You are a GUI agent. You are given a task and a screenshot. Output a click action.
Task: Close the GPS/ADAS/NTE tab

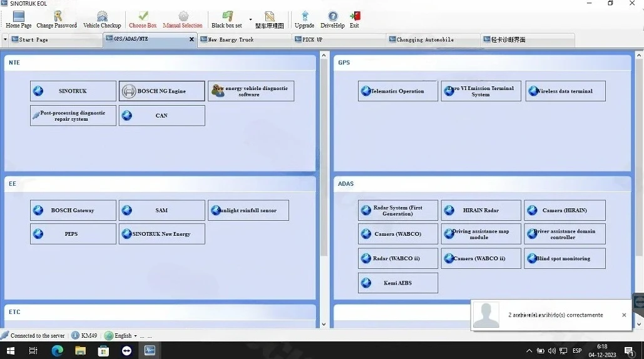(x=192, y=39)
